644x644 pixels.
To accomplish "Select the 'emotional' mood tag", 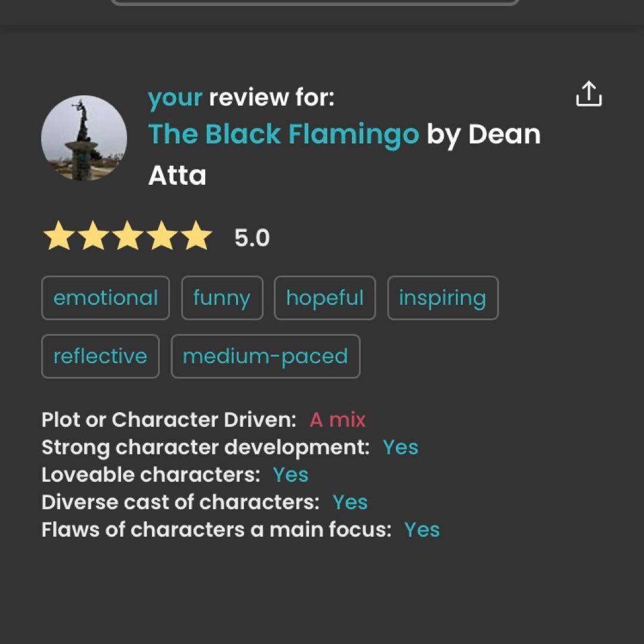I will point(106,298).
